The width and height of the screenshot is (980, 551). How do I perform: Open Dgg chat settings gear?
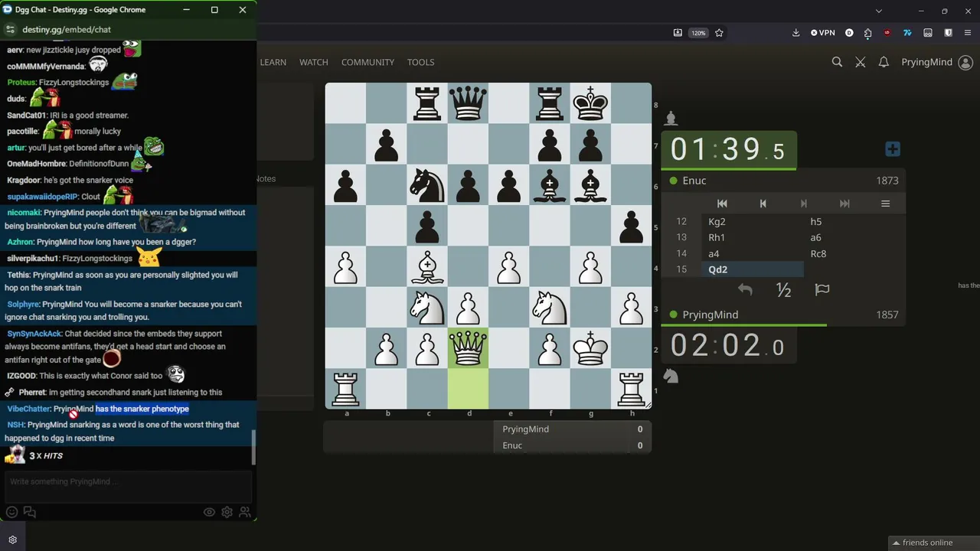click(x=227, y=512)
